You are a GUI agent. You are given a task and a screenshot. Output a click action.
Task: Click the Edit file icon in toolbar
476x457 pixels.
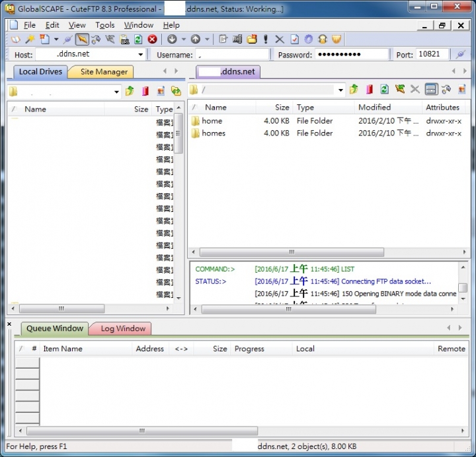[223, 40]
